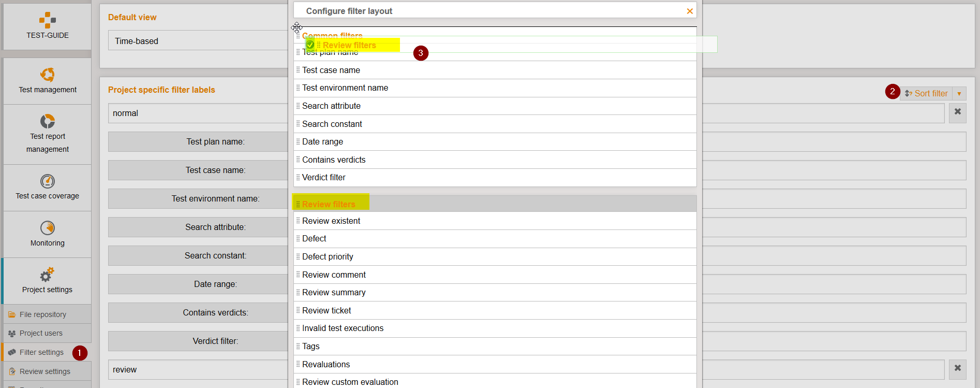Grab the drag handle of Defect priority
The width and height of the screenshot is (980, 388).
click(x=298, y=257)
